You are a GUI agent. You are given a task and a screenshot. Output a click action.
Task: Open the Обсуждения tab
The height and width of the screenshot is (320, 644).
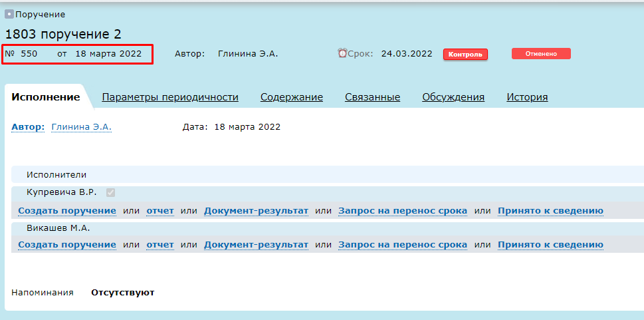(x=453, y=98)
